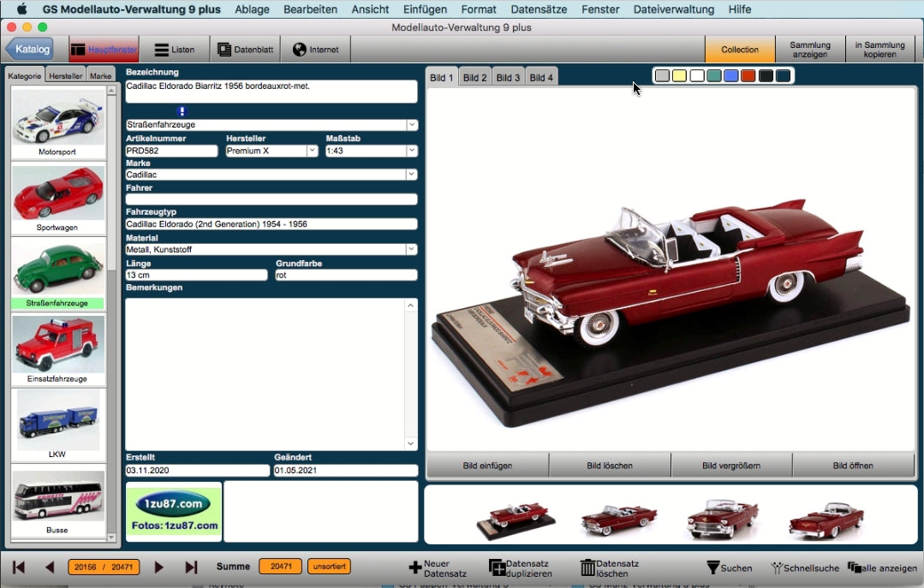Switch to the Bild 2 tab
The image size is (924, 588).
[x=474, y=77]
